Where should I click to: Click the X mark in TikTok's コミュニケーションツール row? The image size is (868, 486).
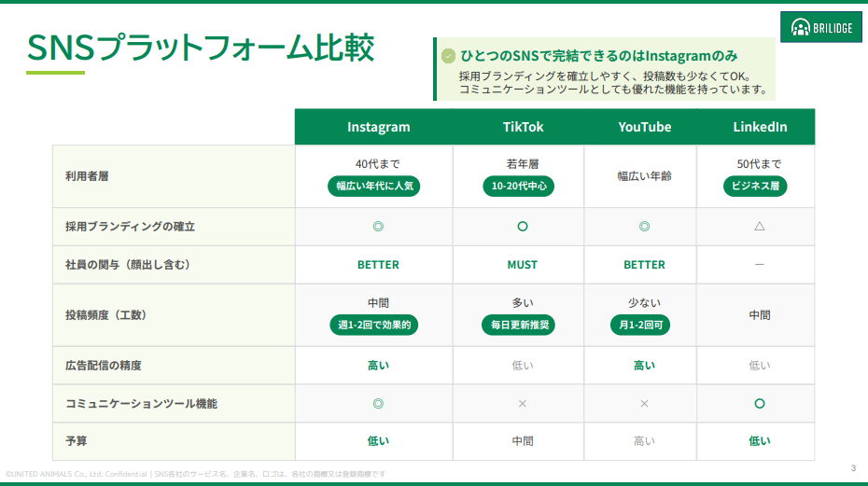522,404
